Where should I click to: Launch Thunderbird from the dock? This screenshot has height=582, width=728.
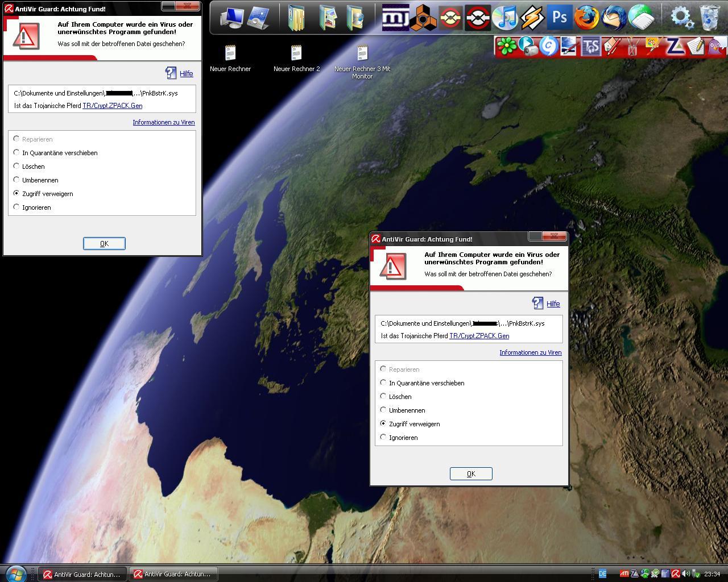tap(614, 18)
